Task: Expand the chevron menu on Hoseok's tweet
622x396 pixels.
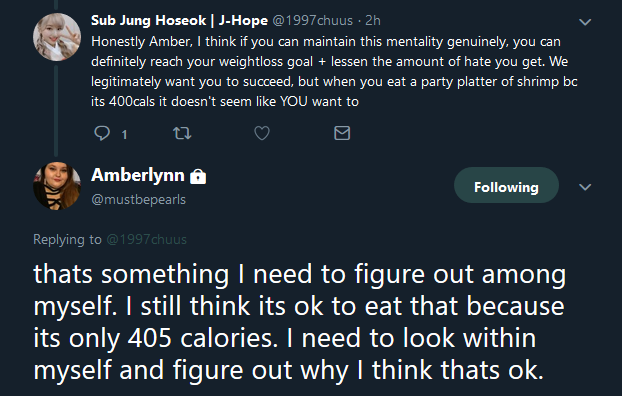Action: [x=585, y=22]
